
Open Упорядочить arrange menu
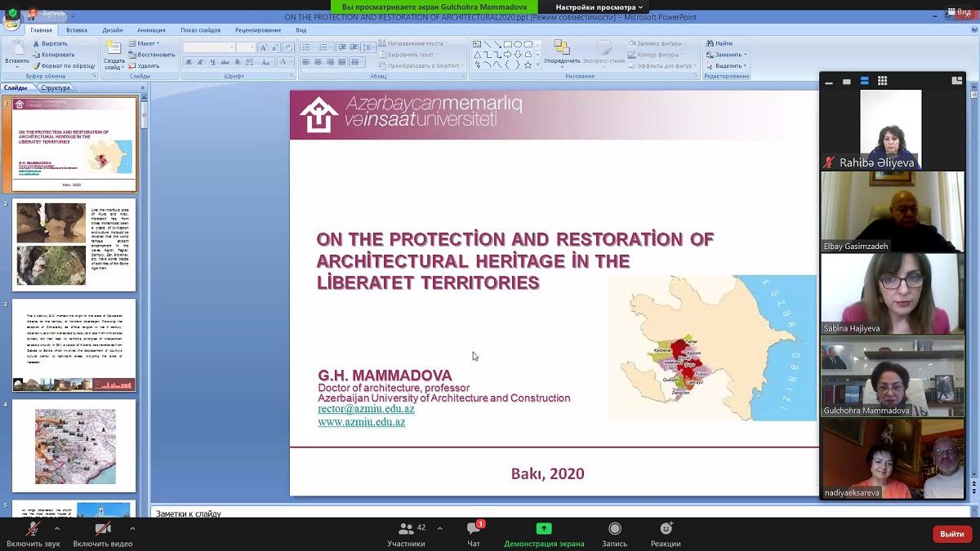tap(562, 52)
